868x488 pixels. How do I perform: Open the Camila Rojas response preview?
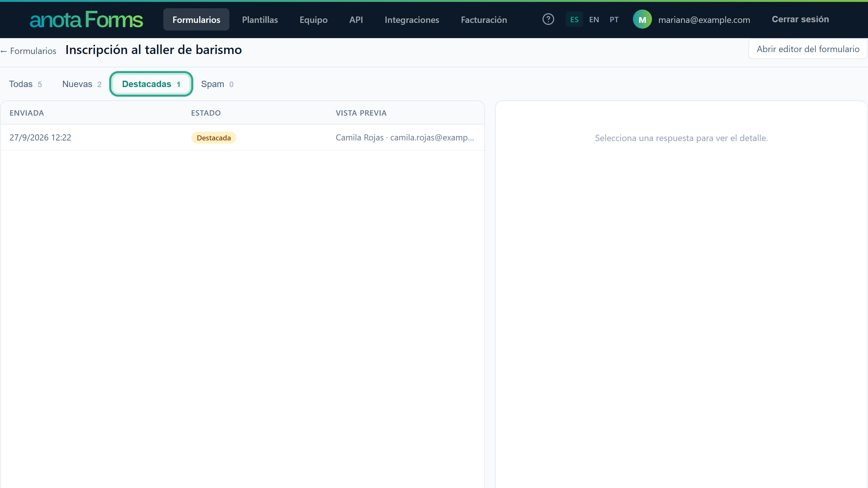point(405,138)
